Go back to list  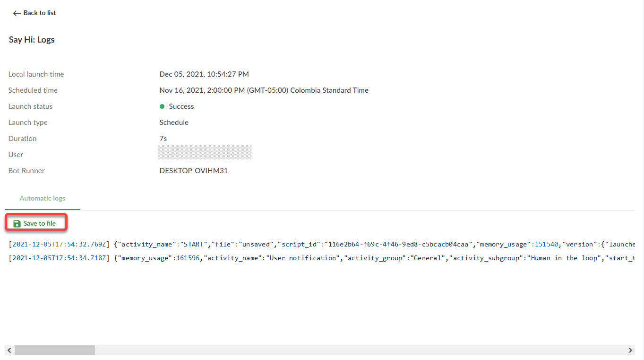[x=34, y=13]
